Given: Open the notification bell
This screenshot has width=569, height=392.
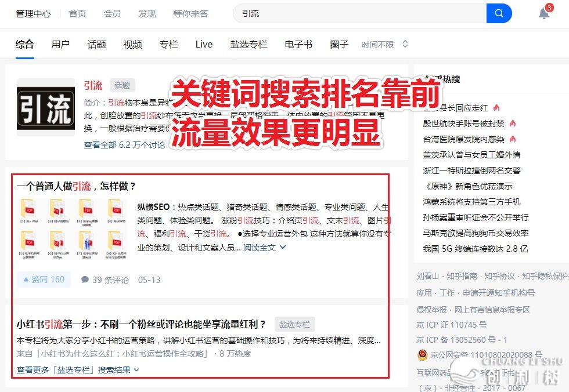Looking at the screenshot, I should tap(543, 14).
